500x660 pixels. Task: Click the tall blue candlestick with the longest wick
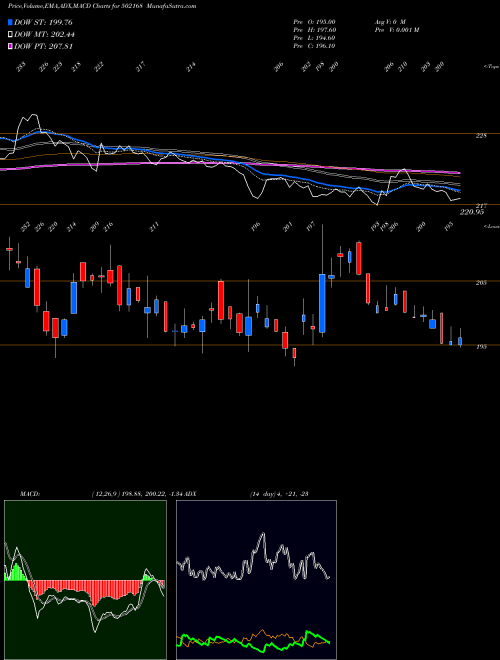coord(322,303)
